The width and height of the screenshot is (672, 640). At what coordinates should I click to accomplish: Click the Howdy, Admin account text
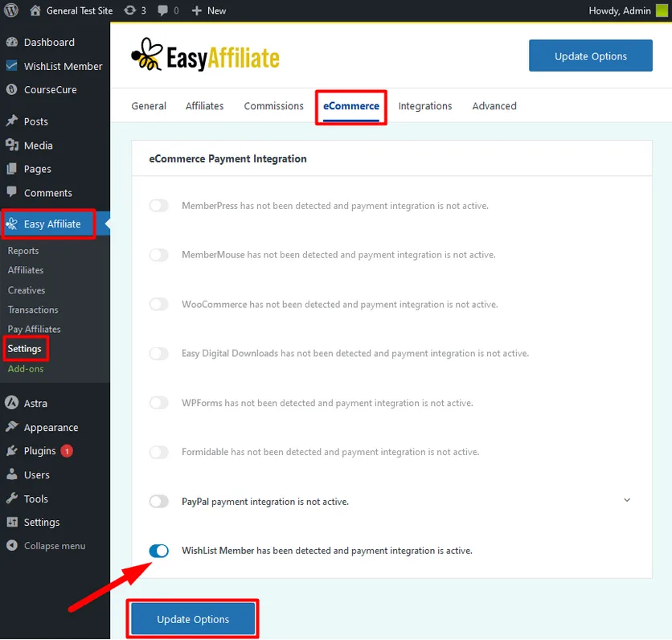[620, 10]
